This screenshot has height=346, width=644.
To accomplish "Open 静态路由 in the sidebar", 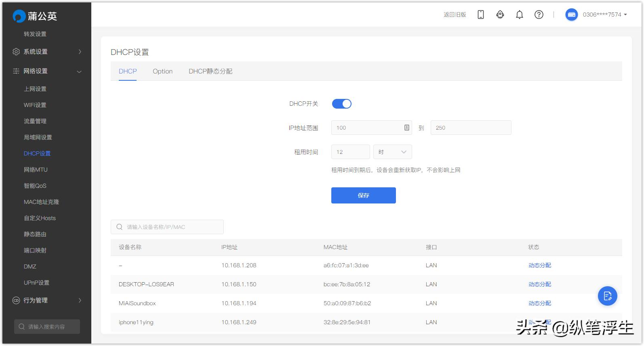I will (x=35, y=234).
